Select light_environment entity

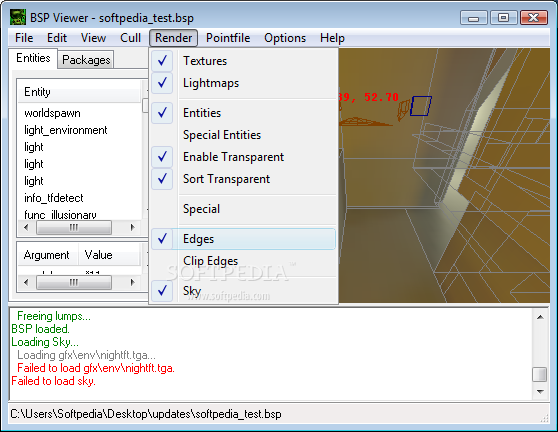click(x=65, y=130)
